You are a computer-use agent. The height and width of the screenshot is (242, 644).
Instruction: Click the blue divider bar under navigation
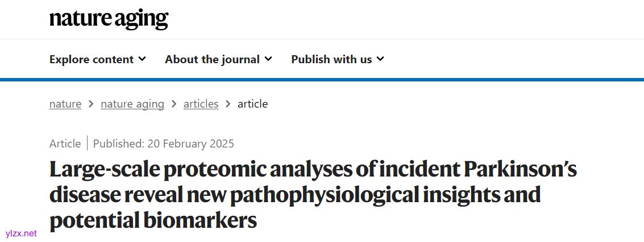pyautogui.click(x=322, y=79)
